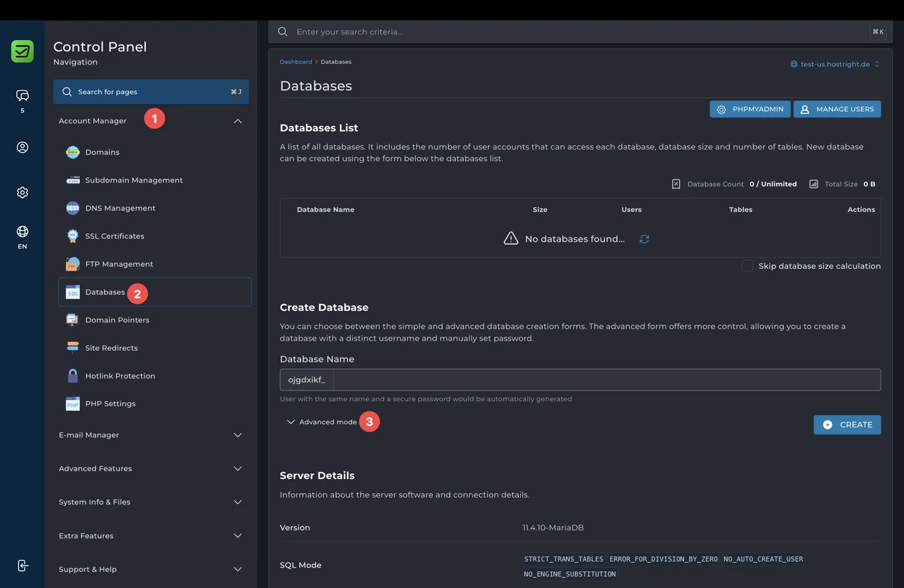Click the Subdomain Management icon
Image resolution: width=904 pixels, height=588 pixels.
click(73, 180)
